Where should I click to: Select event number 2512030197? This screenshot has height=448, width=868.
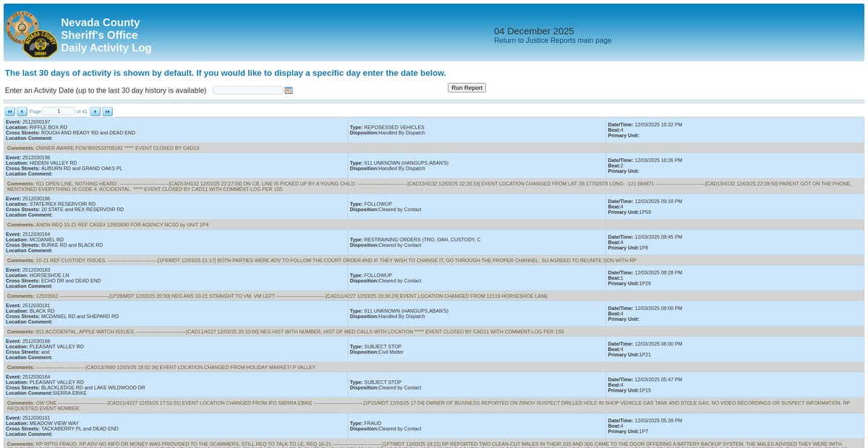coord(36,121)
